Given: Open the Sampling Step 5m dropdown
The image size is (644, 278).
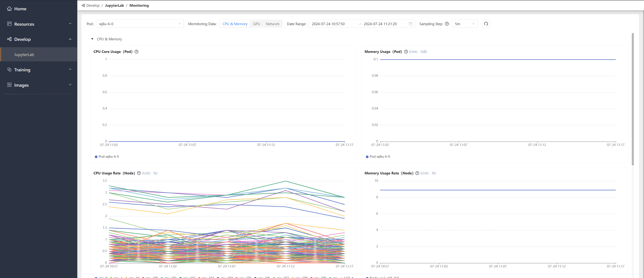Looking at the screenshot, I should coord(465,24).
